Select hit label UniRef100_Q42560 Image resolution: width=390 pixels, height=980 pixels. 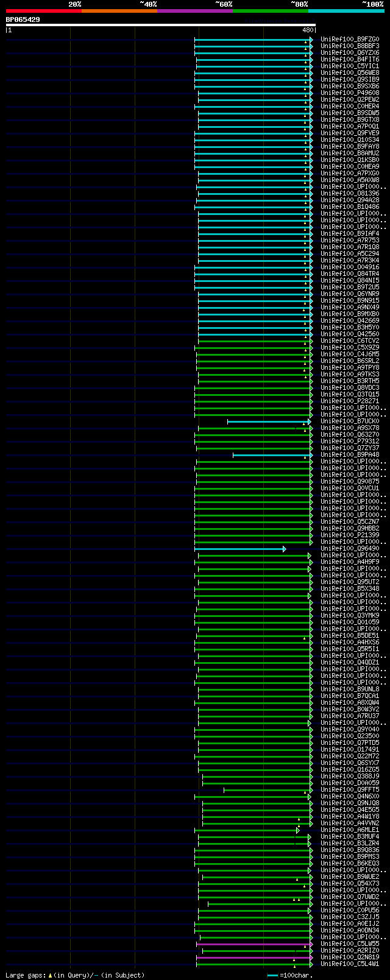pyautogui.click(x=350, y=334)
